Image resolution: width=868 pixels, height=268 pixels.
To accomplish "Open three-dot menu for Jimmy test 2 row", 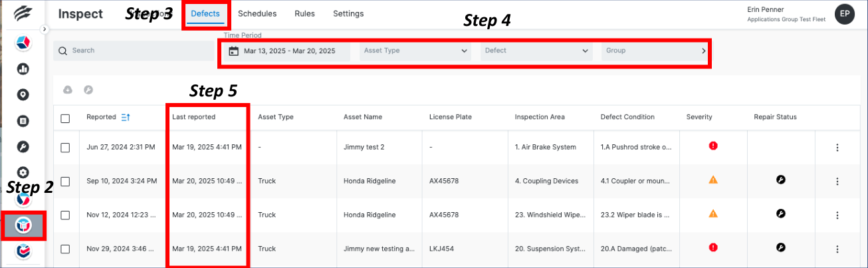I will [x=837, y=147].
